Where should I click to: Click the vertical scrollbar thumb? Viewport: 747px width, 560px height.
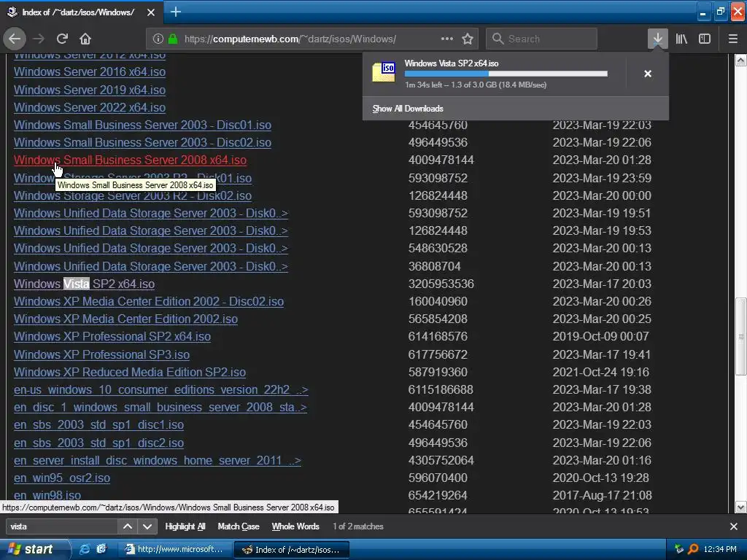click(x=741, y=337)
